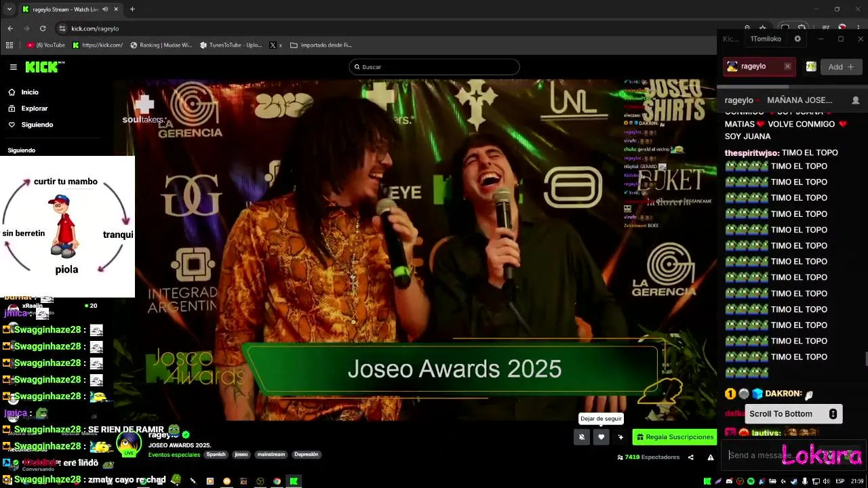This screenshot has height=488, width=868.
Task: Click the Depresión tag
Action: (x=306, y=455)
